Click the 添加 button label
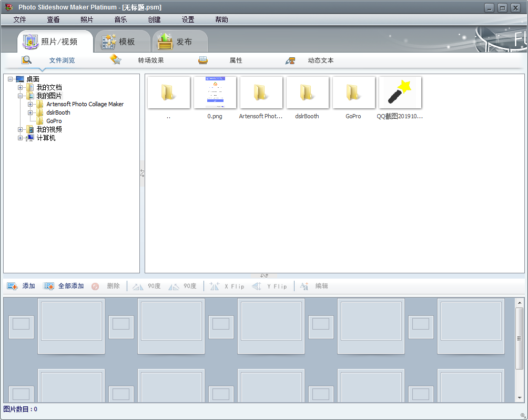 pyautogui.click(x=28, y=286)
